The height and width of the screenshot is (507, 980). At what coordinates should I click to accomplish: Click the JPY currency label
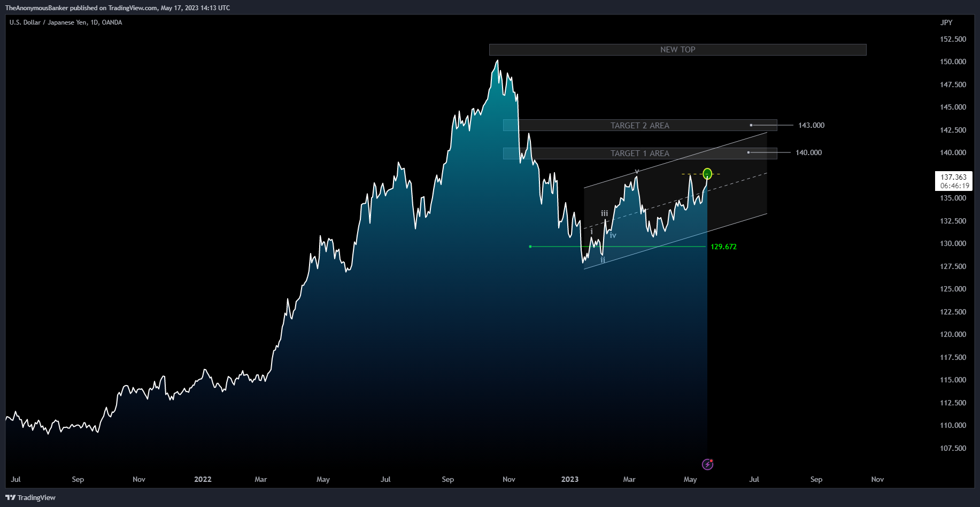(x=946, y=22)
